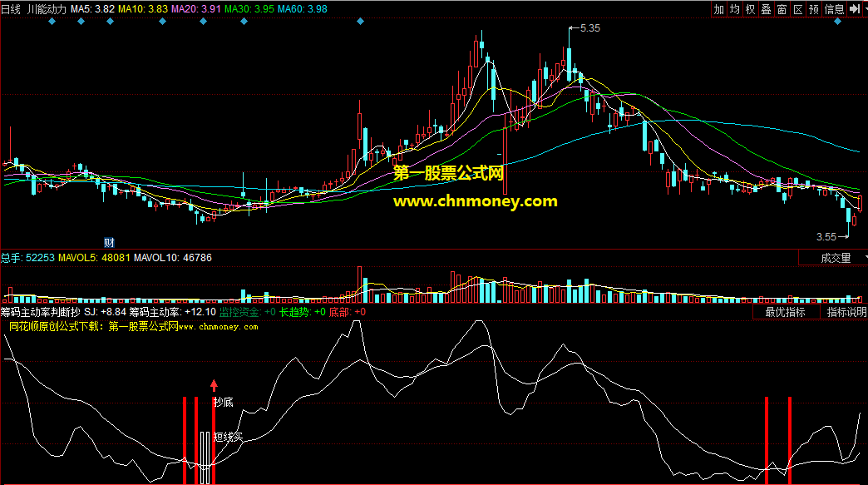Open the 信息 info toolbar button
The image size is (868, 485).
[834, 9]
